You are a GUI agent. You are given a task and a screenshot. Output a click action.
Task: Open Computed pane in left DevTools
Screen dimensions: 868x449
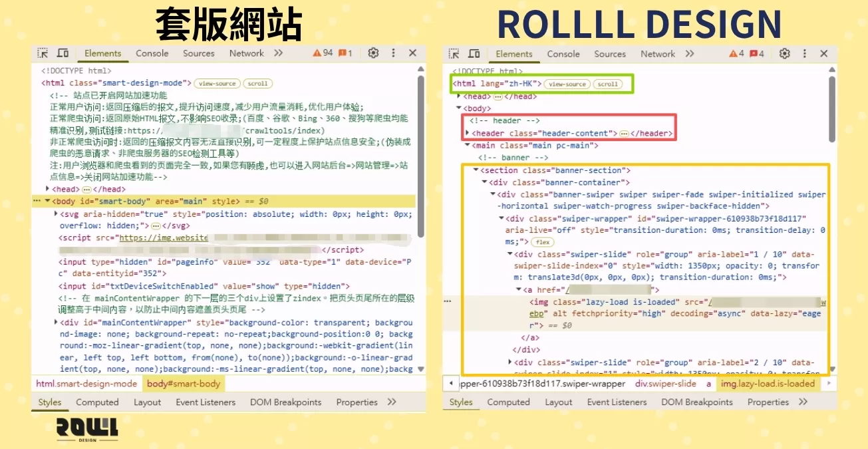click(x=97, y=402)
